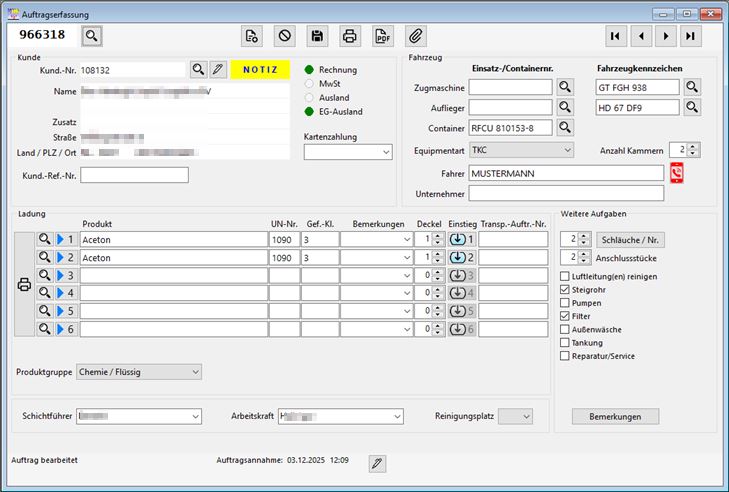Open the Kartenzahlung dropdown
The height and width of the screenshot is (492, 729).
point(347,152)
